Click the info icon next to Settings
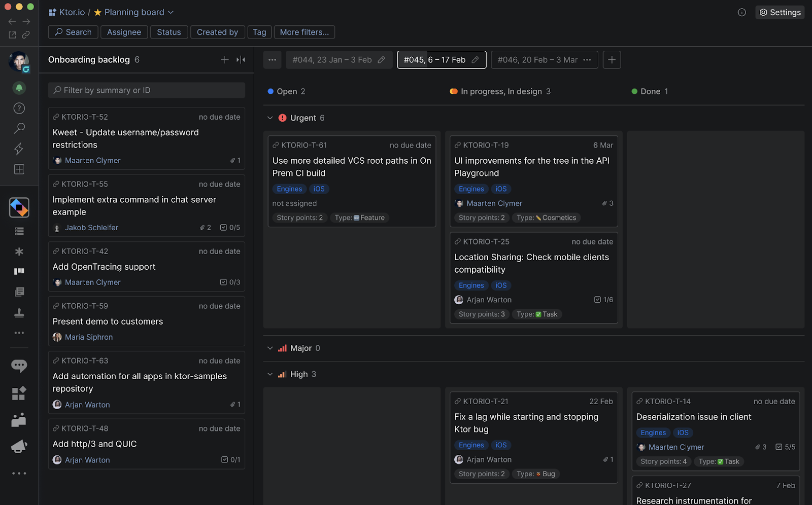 (x=741, y=13)
